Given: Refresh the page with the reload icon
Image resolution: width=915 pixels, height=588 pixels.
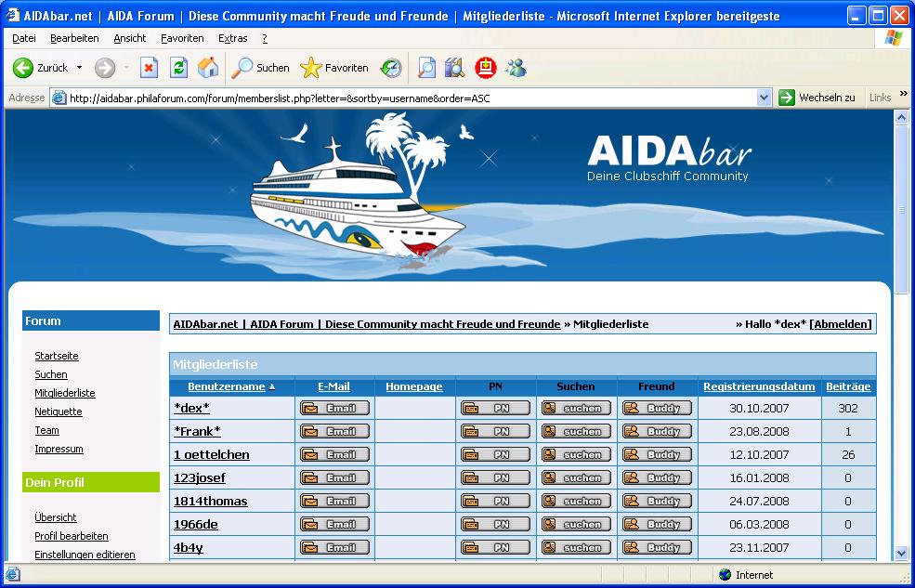Looking at the screenshot, I should coord(178,68).
